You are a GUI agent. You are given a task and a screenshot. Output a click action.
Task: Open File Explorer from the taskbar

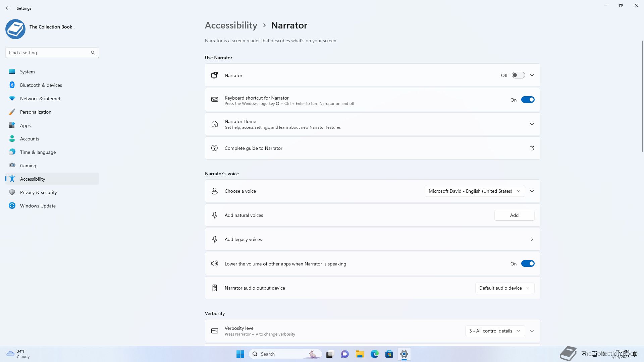point(360,354)
